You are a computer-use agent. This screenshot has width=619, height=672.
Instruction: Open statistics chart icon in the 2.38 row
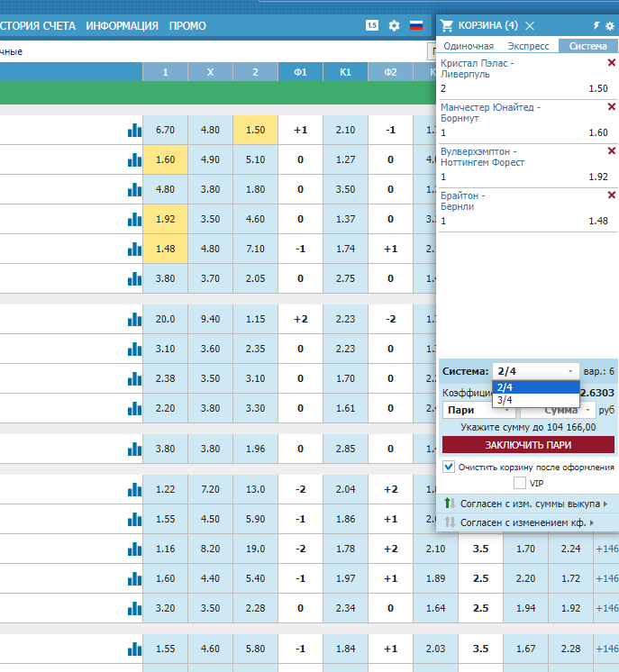(x=134, y=378)
